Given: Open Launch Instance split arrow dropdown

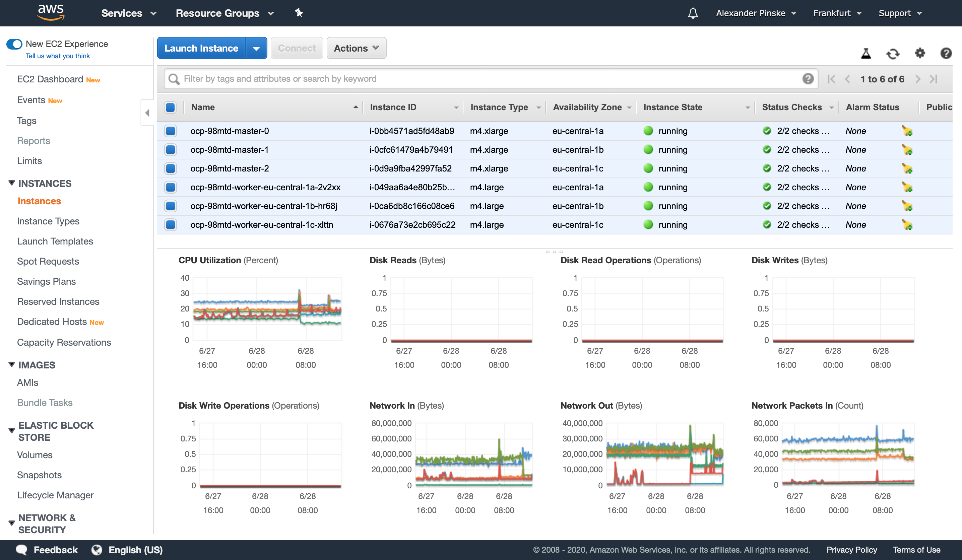Looking at the screenshot, I should (x=256, y=48).
